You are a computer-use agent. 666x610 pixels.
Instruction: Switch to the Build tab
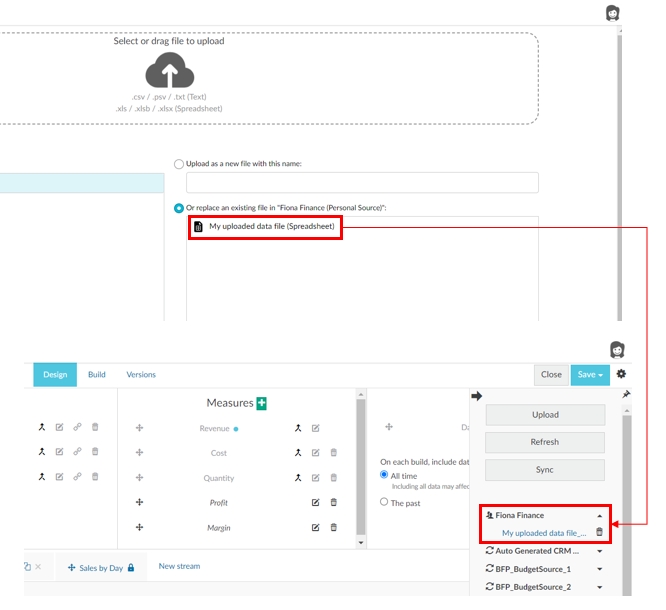(97, 375)
